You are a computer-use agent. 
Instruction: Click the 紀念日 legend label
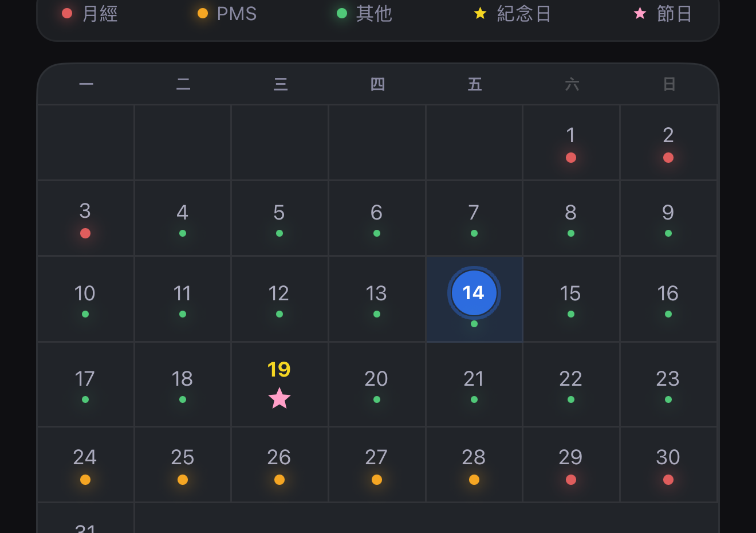point(524,13)
